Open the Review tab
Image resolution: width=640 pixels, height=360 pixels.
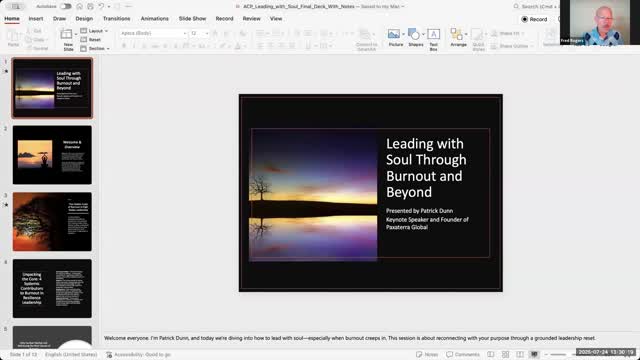coord(251,19)
